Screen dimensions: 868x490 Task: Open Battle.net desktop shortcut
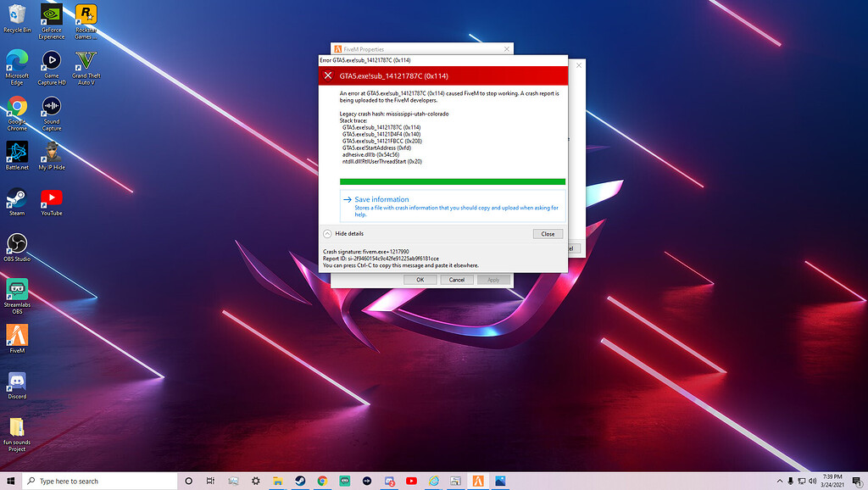pyautogui.click(x=17, y=156)
